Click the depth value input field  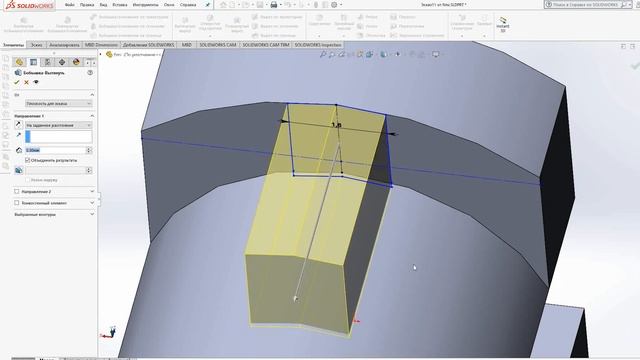tap(56, 150)
